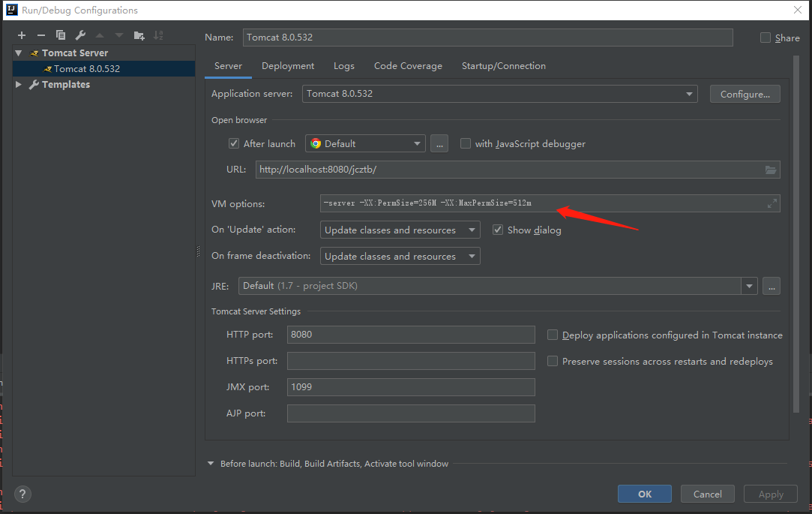The image size is (812, 514).
Task: Click Configure... button
Action: pyautogui.click(x=745, y=94)
